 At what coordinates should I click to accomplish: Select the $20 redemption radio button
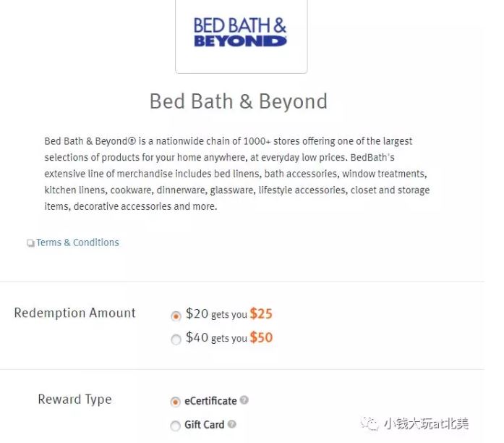coord(176,316)
